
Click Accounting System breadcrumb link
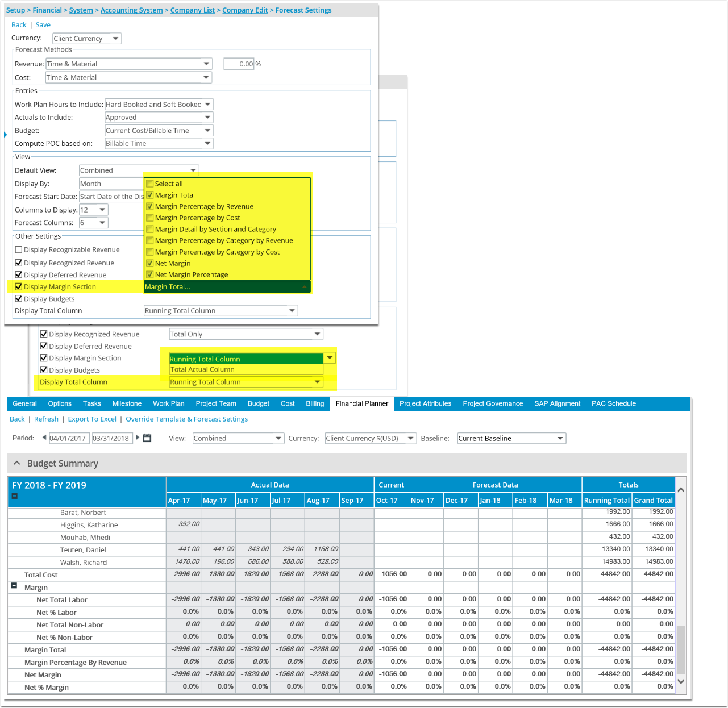(131, 10)
